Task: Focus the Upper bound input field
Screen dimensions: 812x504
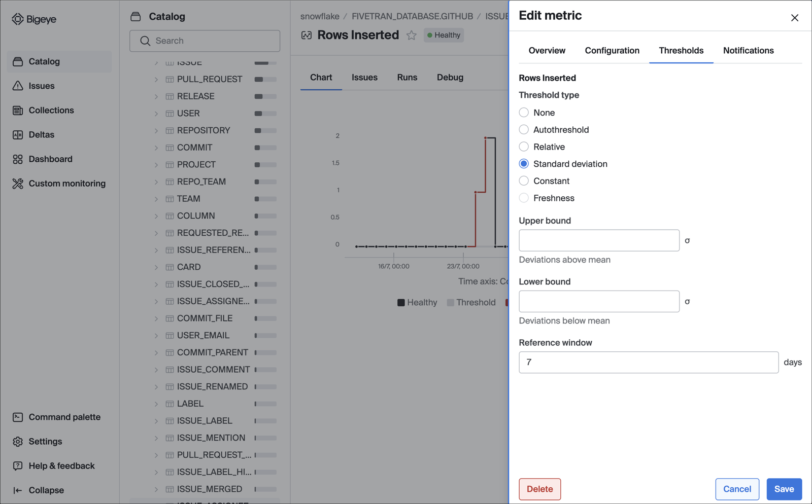Action: 599,240
